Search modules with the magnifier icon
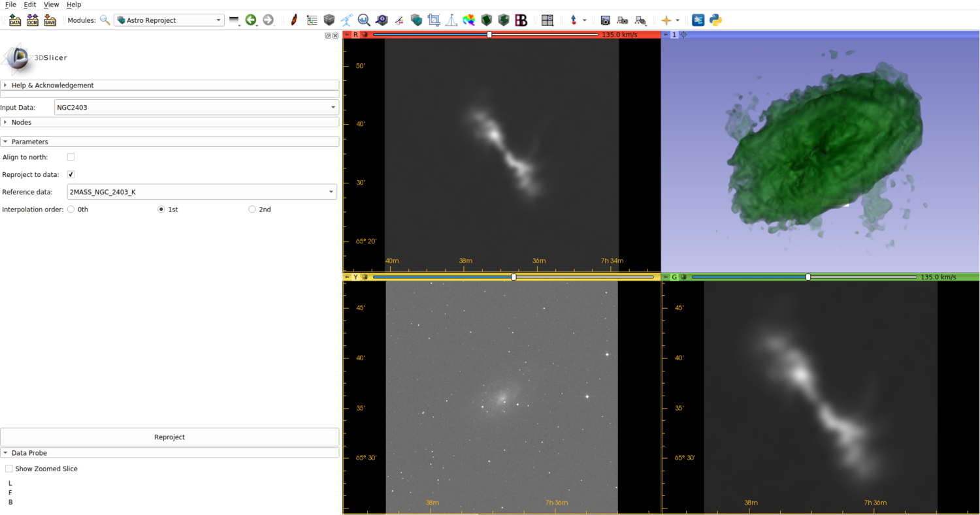 tap(105, 20)
